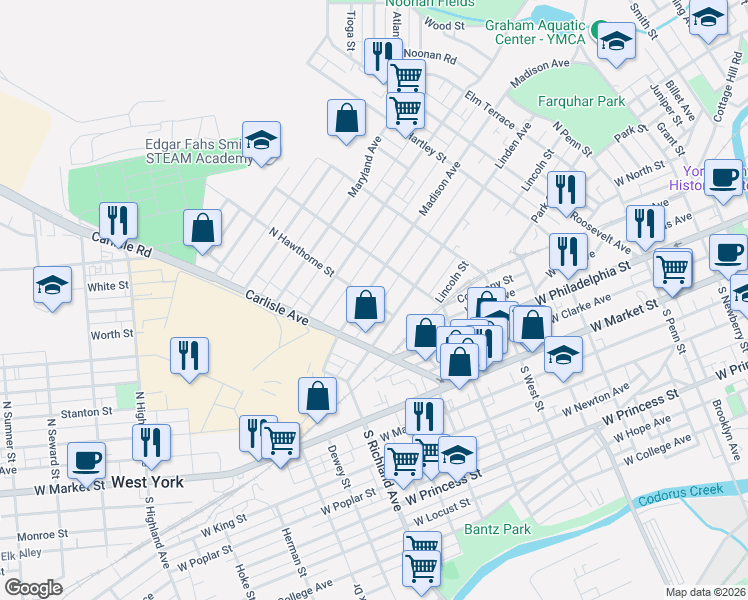This screenshot has width=748, height=600.
Task: Click the shopping bag marker below N Hawthorne St
Action: 365,305
